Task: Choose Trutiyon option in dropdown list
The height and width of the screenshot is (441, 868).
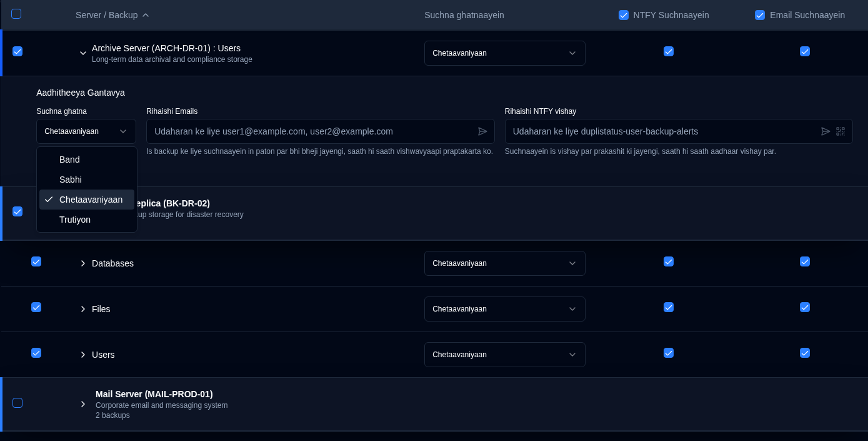Action: click(x=87, y=220)
